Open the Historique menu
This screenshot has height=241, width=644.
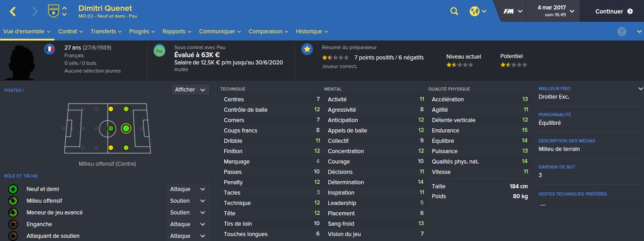(312, 32)
